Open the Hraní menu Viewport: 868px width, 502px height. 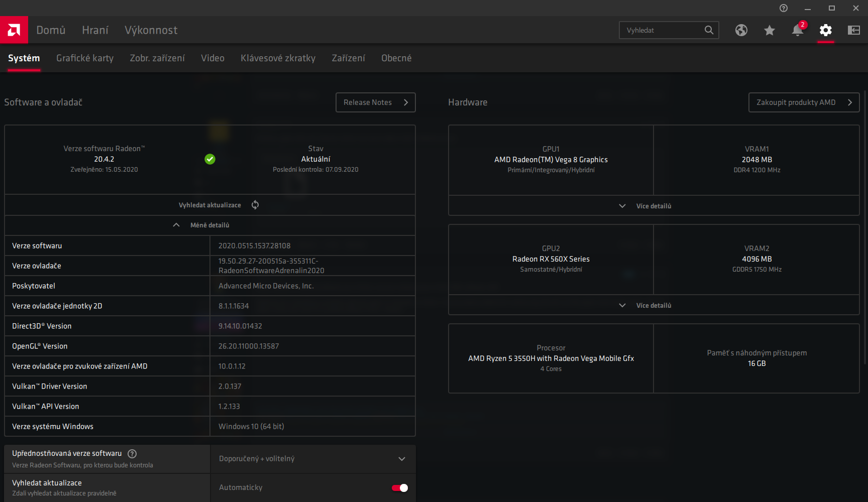tap(95, 30)
